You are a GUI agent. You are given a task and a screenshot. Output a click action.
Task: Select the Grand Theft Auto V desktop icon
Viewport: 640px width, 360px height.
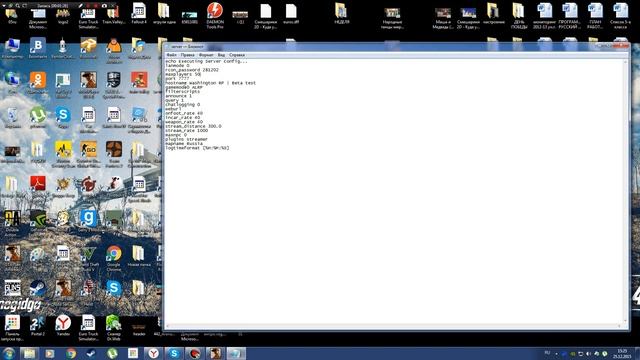[89, 258]
